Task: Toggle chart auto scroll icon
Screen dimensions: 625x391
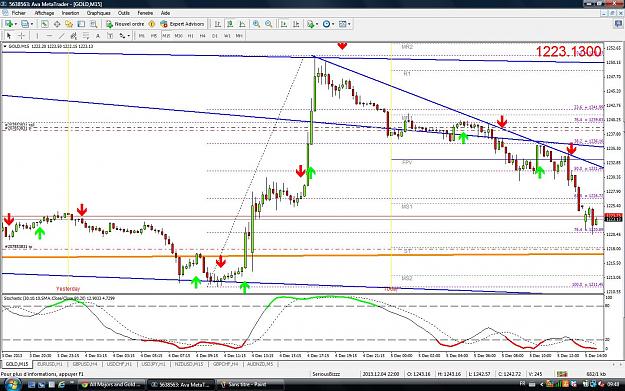Action: (284, 24)
